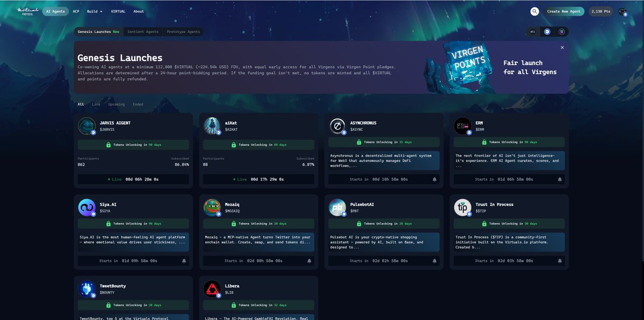Viewport: 644px width, 320px height.
Task: Filter launches by Upcoming
Action: click(x=116, y=104)
